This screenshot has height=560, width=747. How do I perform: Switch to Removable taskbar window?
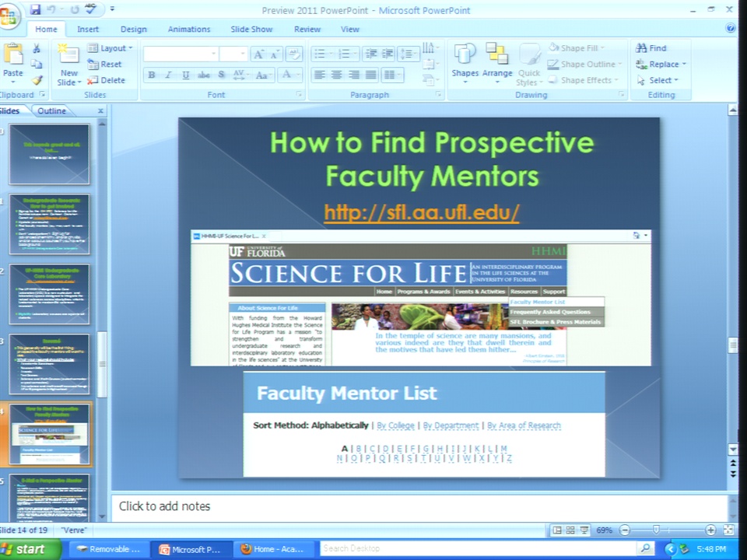pyautogui.click(x=109, y=549)
